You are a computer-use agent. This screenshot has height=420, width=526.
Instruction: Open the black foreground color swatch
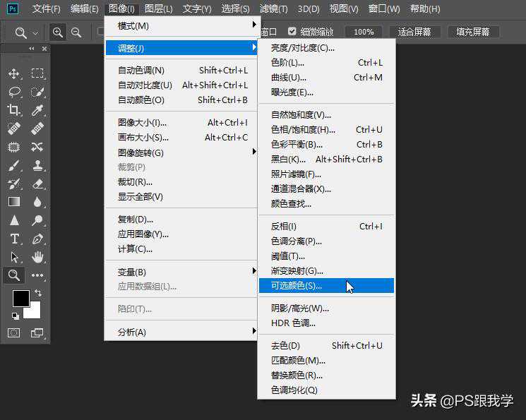[x=20, y=299]
